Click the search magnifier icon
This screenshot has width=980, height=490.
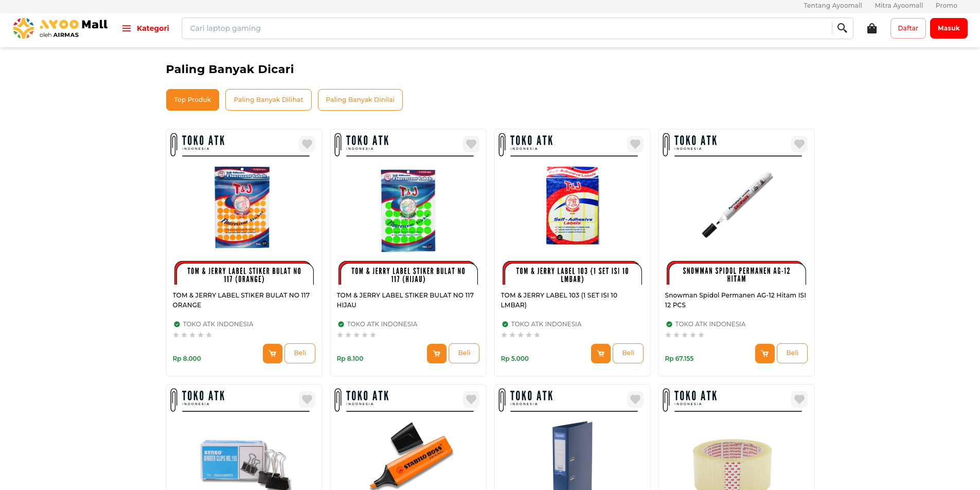pos(842,28)
